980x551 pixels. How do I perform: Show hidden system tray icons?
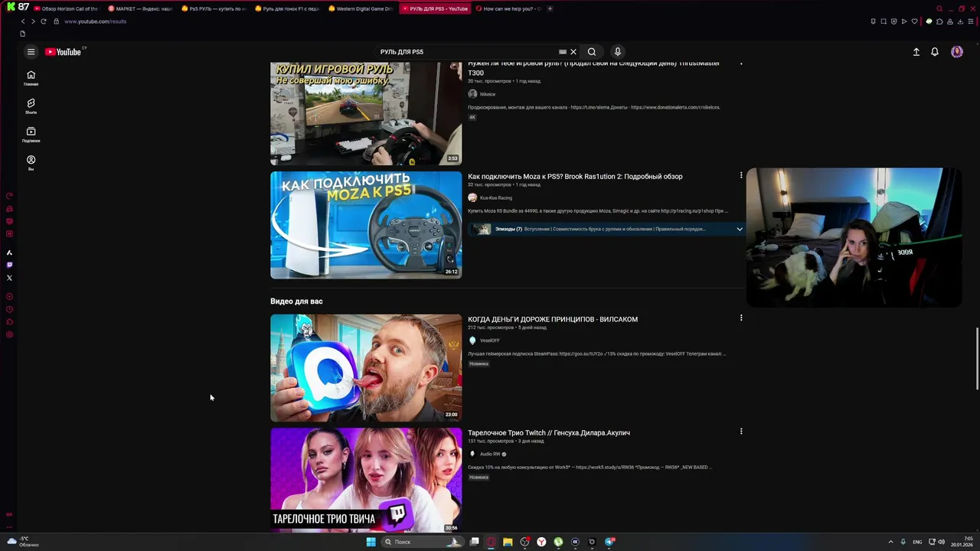click(890, 542)
